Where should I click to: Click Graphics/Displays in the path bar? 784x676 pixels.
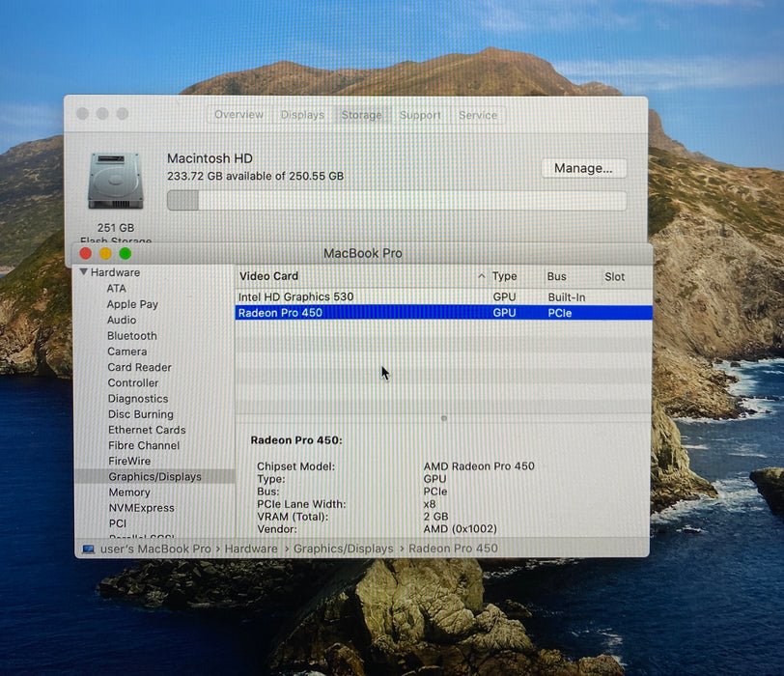click(x=343, y=549)
